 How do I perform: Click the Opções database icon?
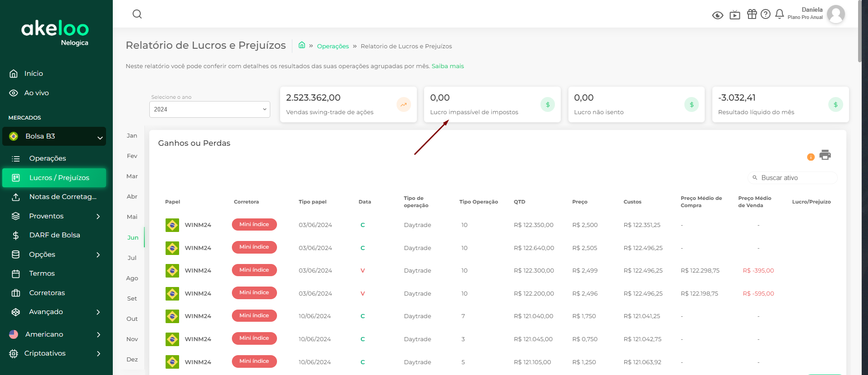coord(16,255)
